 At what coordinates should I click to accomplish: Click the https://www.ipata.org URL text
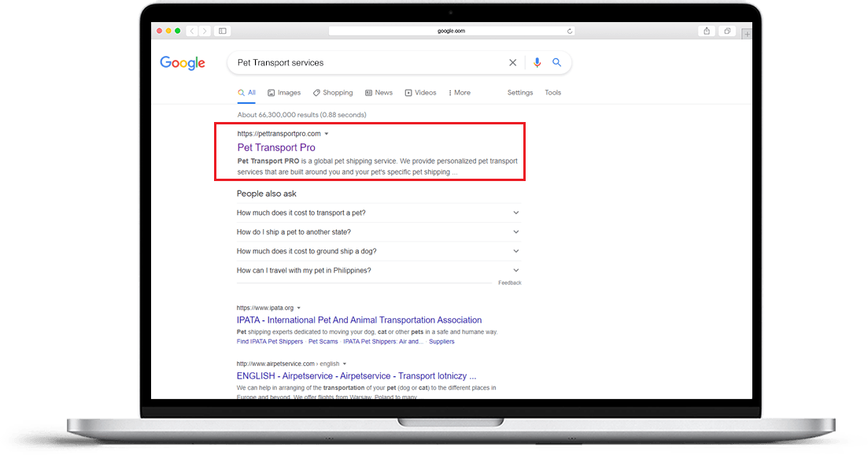tap(265, 309)
